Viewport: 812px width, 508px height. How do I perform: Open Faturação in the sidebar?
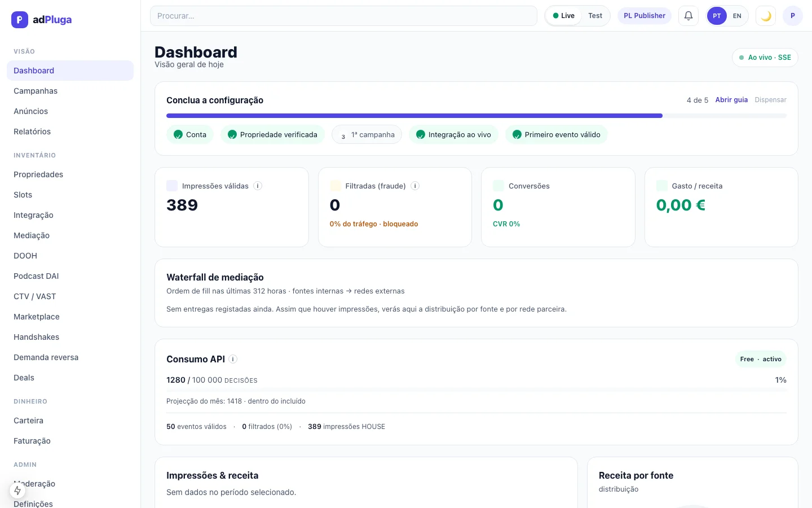[70, 441]
